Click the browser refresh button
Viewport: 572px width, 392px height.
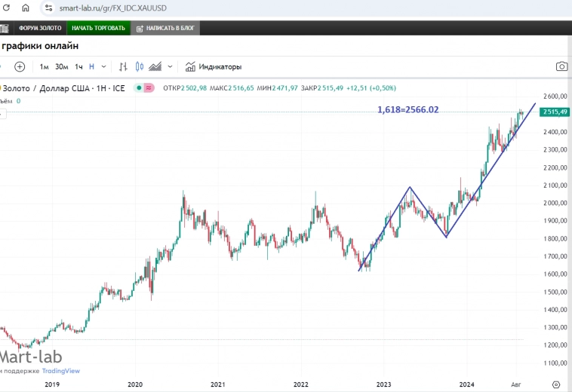point(6,8)
